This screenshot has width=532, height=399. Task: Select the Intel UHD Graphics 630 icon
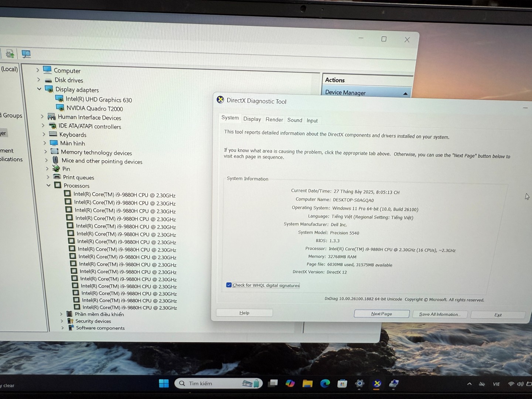tap(59, 99)
